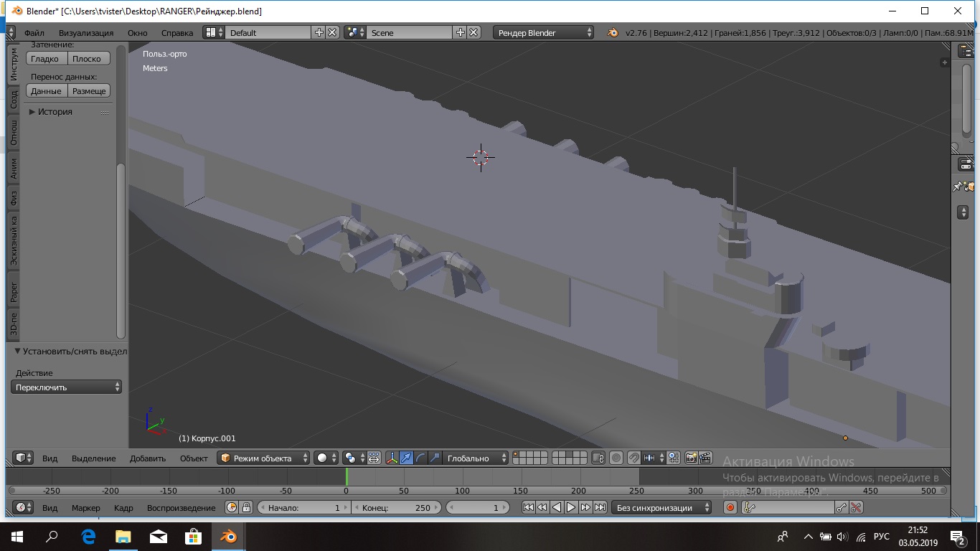Screen dimensions: 980x551
Task: Click the rotate manipulator arc icon
Action: pos(420,458)
